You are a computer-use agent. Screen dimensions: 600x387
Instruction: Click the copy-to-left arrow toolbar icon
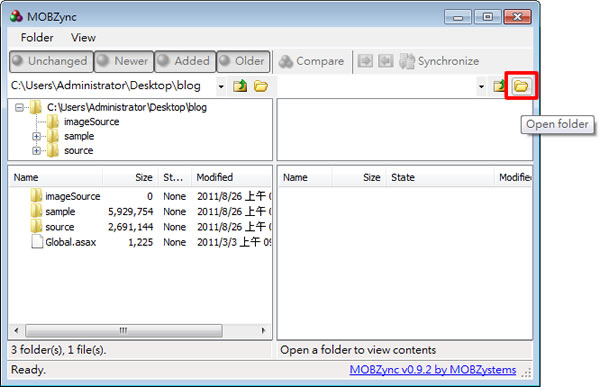point(385,61)
